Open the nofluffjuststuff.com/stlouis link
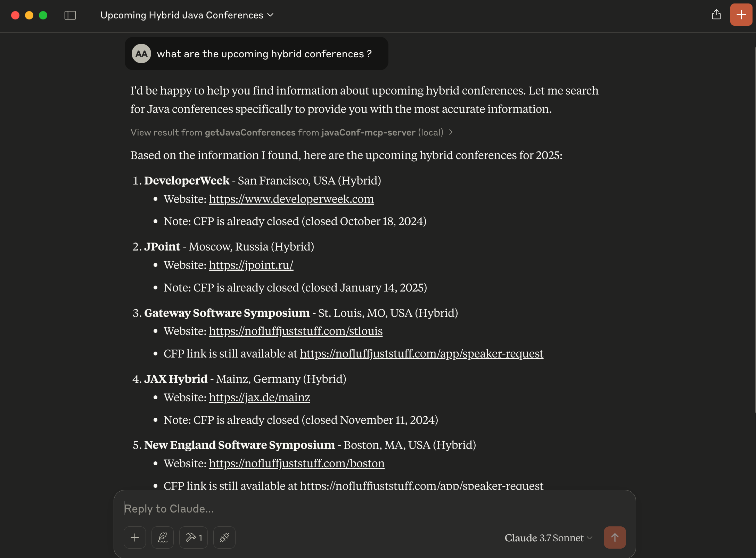 pos(295,331)
